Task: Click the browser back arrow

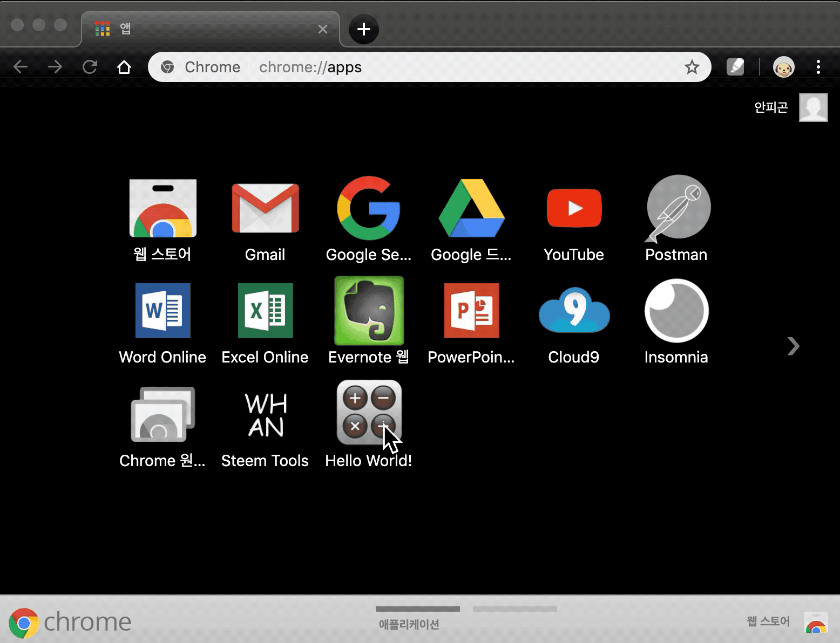Action: (21, 67)
